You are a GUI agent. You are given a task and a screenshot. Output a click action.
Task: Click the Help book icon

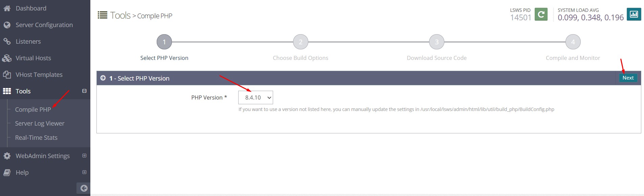[x=7, y=172]
